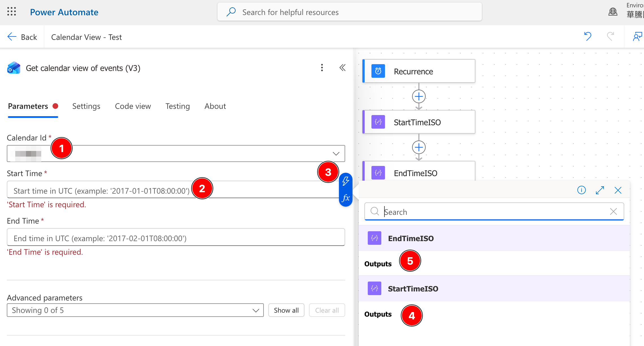Click the flow title Calendar View - Test
Image resolution: width=644 pixels, height=346 pixels.
86,37
